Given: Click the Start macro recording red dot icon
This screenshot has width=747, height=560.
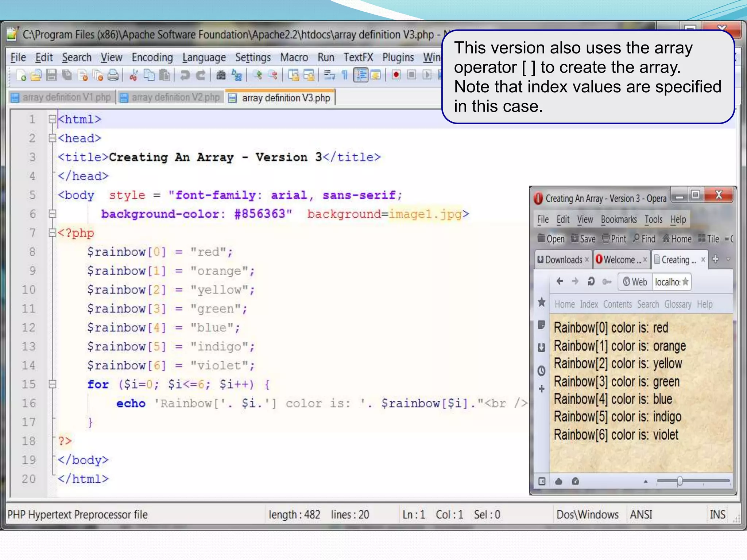Looking at the screenshot, I should click(396, 75).
